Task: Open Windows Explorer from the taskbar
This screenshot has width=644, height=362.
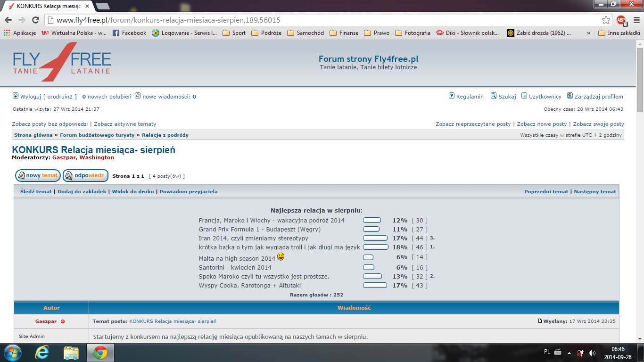Action: point(71,353)
